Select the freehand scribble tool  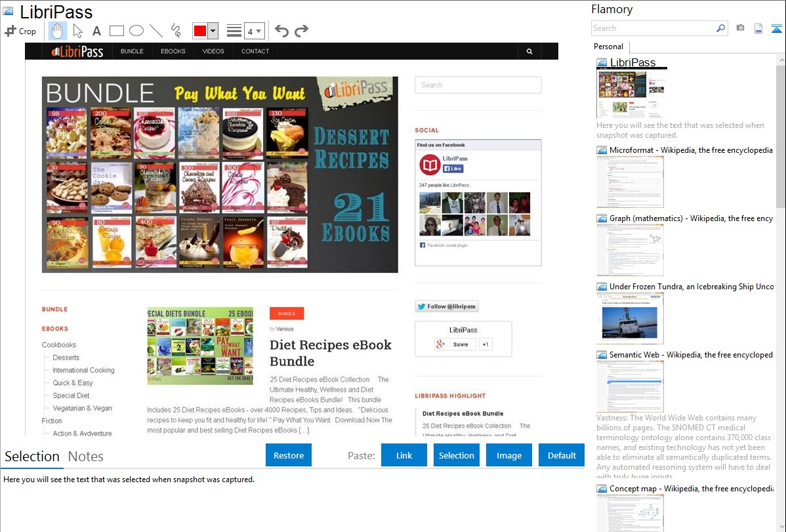[176, 31]
